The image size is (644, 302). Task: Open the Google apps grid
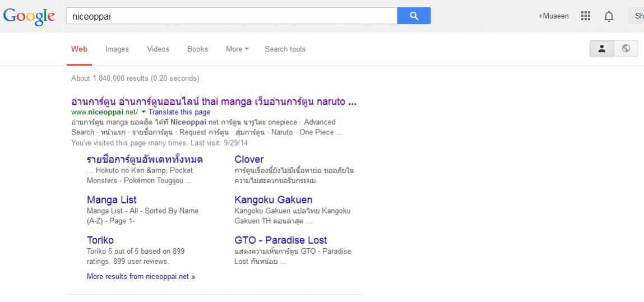pos(586,16)
